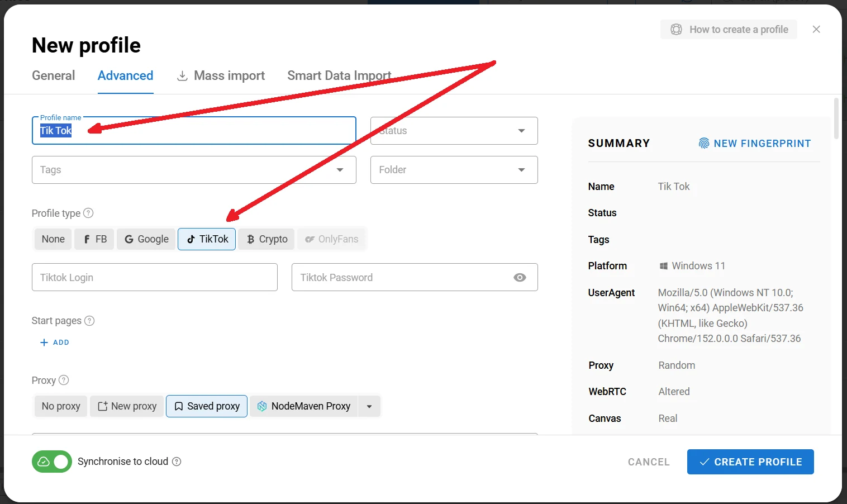Select the None profile type
This screenshot has width=847, height=504.
(x=53, y=239)
